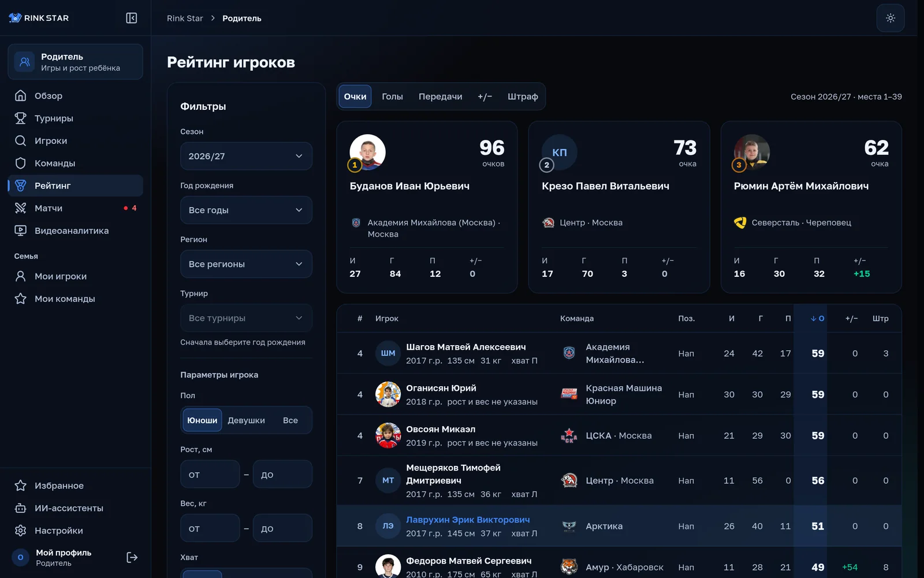This screenshot has width=924, height=578.
Task: Click Арктика team logo
Action: pyautogui.click(x=569, y=526)
